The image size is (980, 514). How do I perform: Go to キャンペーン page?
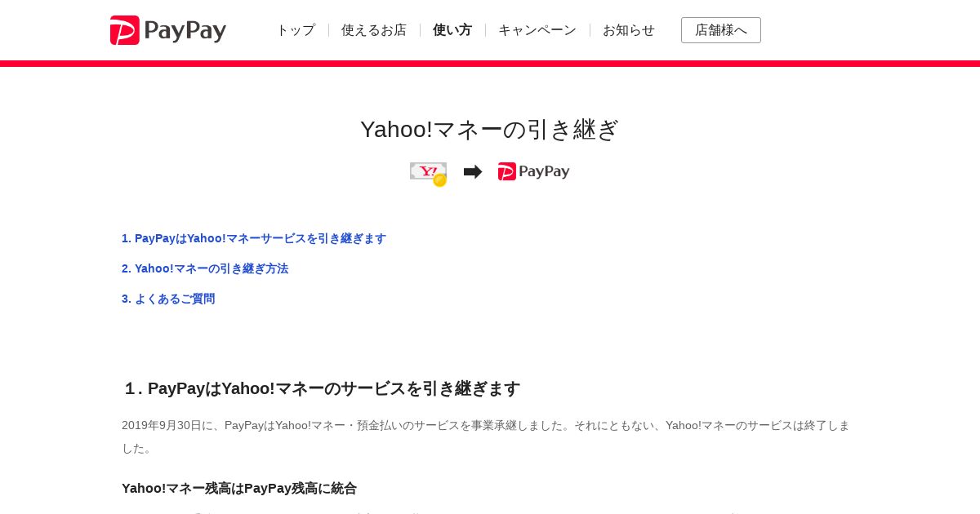coord(537,30)
